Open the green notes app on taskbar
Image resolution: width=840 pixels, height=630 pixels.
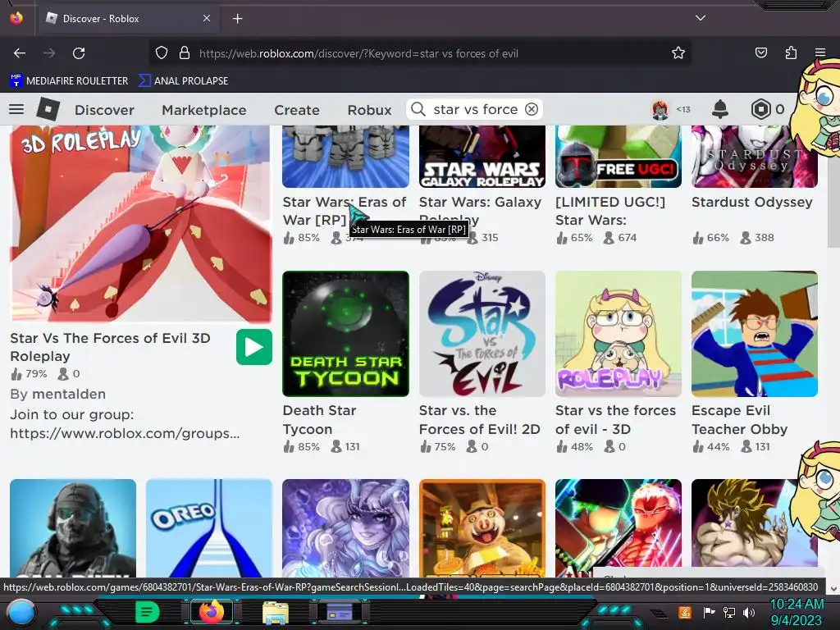(148, 612)
